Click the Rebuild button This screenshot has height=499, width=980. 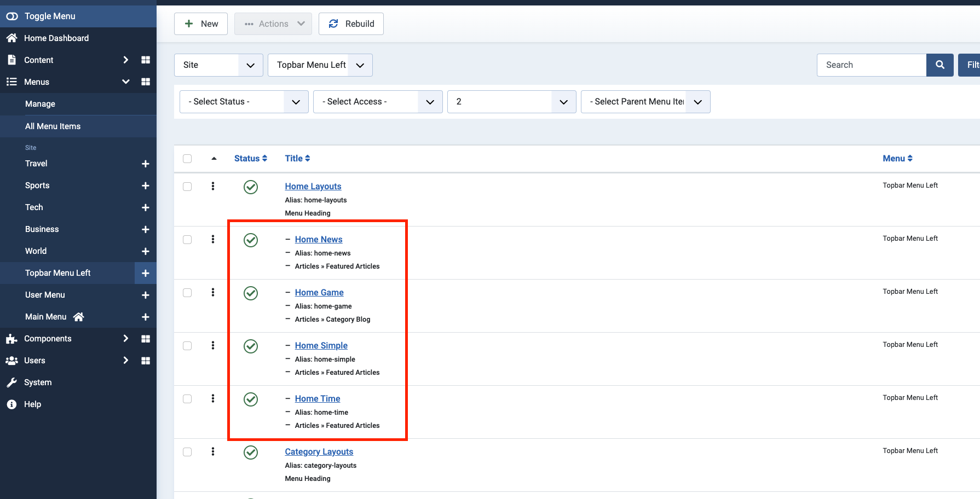pyautogui.click(x=351, y=24)
